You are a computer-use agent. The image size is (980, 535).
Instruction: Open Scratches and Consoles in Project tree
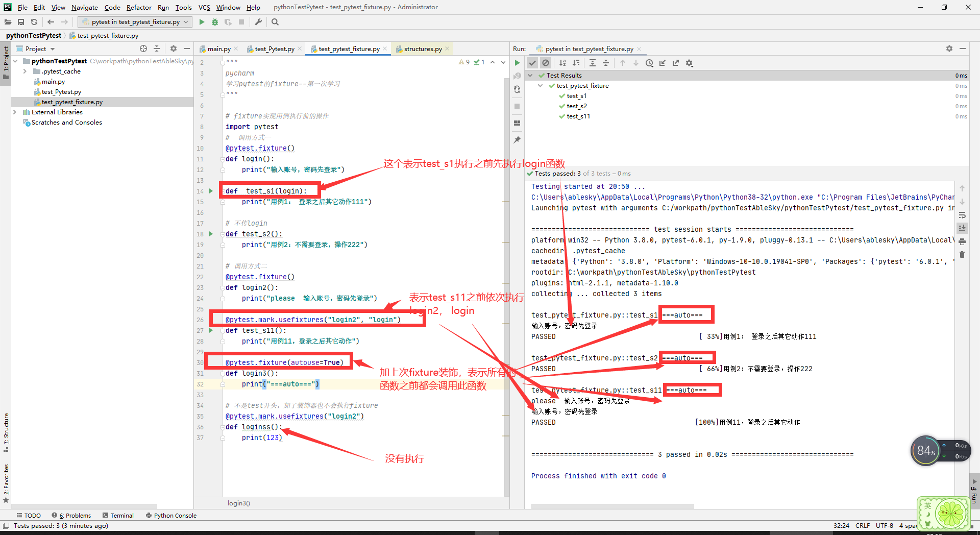tap(66, 122)
